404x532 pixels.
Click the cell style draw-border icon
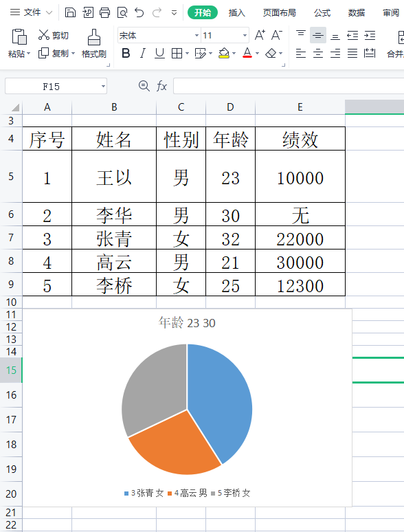pos(200,53)
